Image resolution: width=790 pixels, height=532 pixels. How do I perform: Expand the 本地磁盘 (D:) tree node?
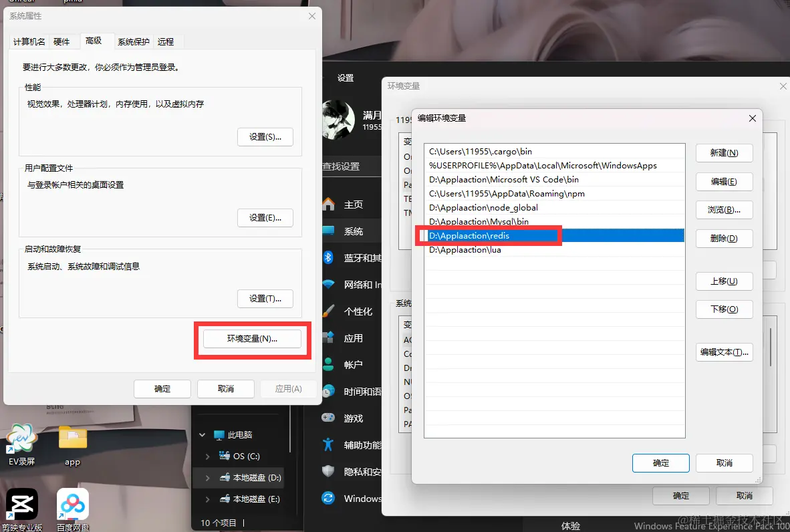point(208,478)
